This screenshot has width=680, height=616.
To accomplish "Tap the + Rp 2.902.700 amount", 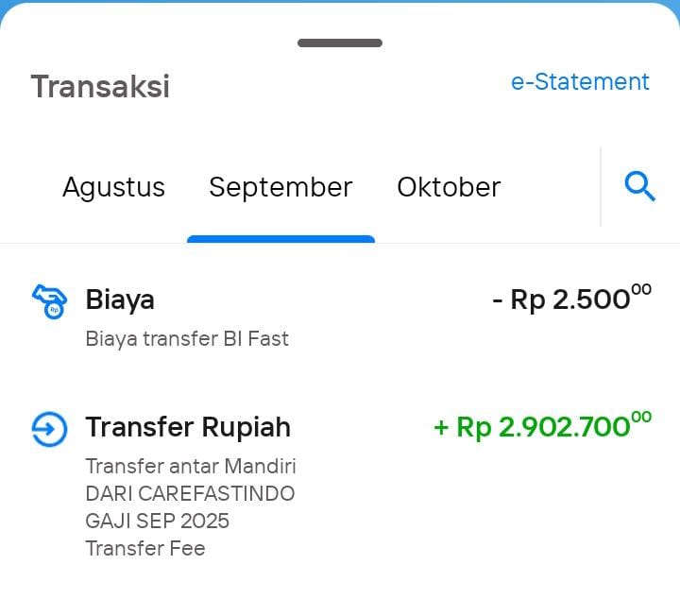I will coord(542,426).
